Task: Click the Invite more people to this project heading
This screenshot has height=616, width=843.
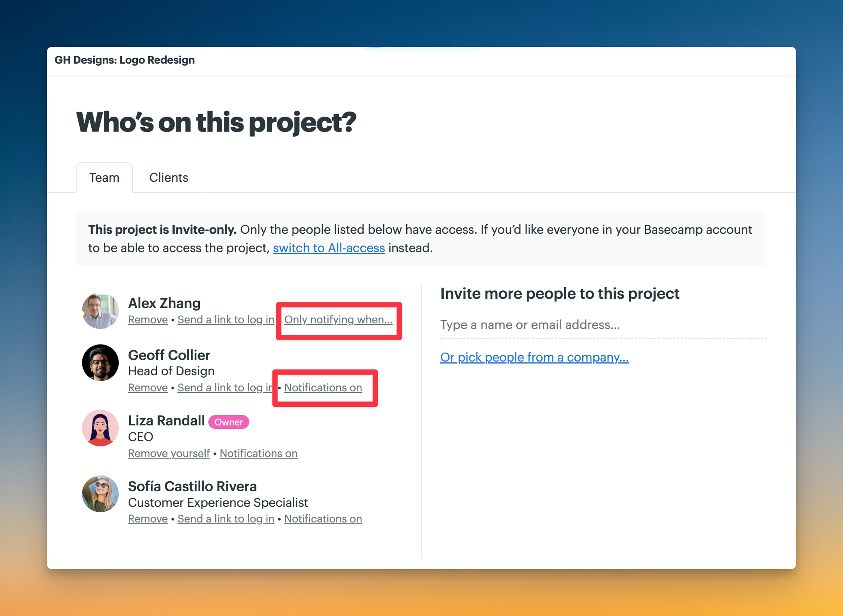Action: (x=560, y=293)
